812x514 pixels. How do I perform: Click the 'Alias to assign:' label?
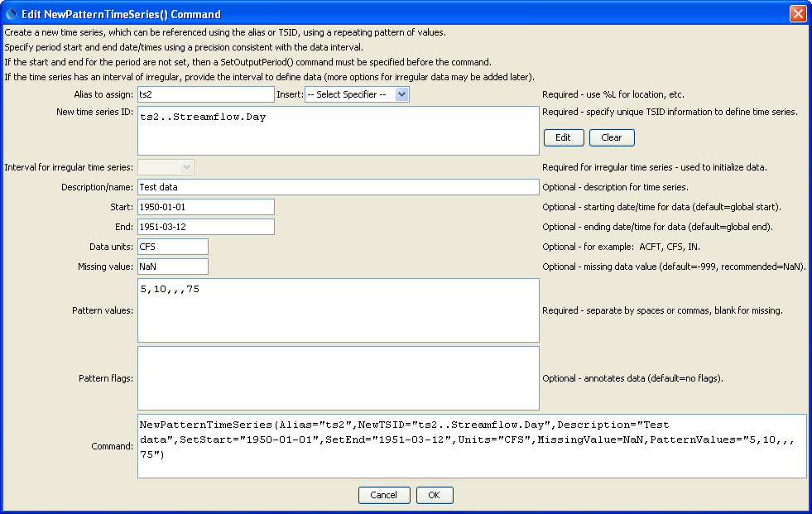click(103, 94)
